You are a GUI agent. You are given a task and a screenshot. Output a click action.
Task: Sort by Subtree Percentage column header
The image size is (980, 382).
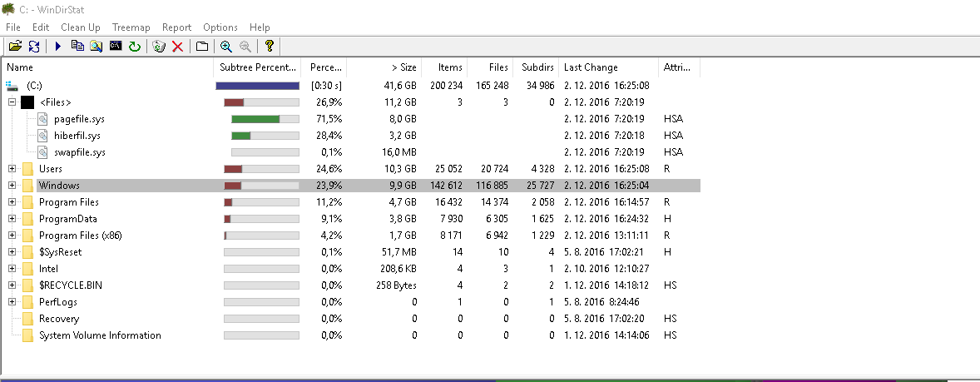click(x=258, y=67)
